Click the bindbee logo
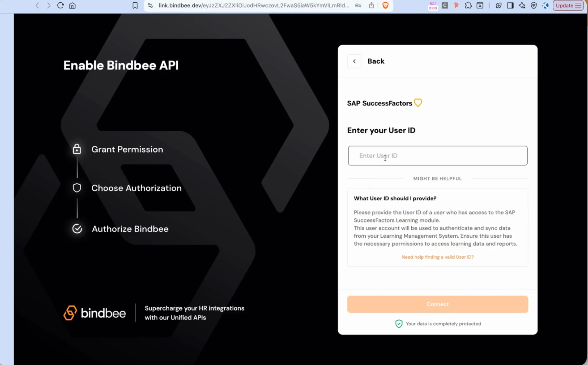 (x=95, y=313)
